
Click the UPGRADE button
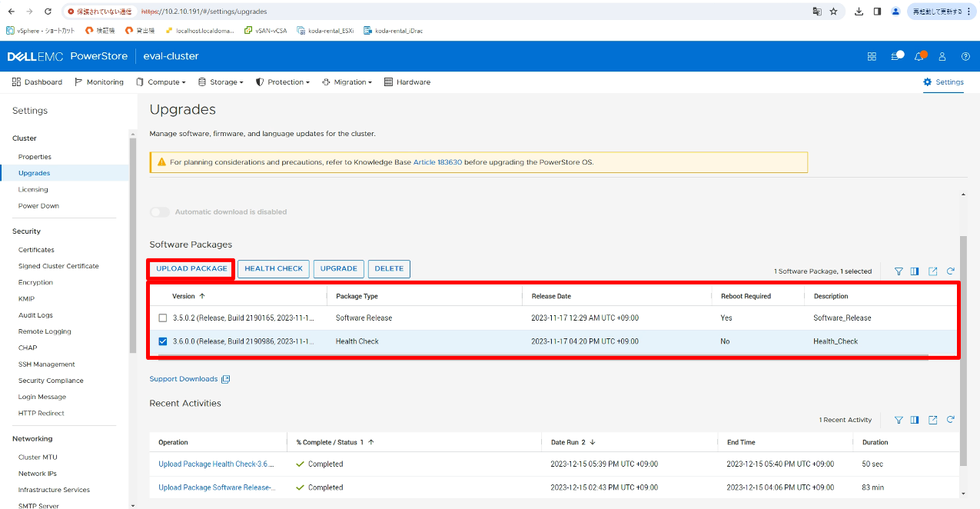click(x=338, y=268)
